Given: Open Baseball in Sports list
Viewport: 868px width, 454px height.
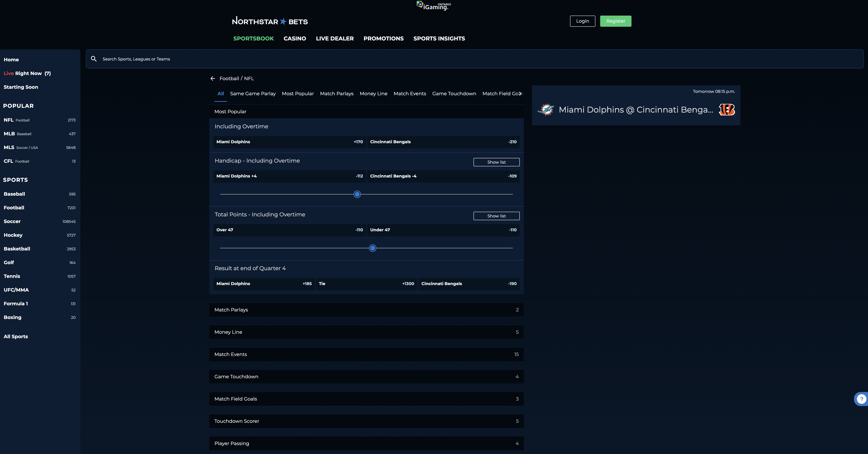Looking at the screenshot, I should pos(40,194).
